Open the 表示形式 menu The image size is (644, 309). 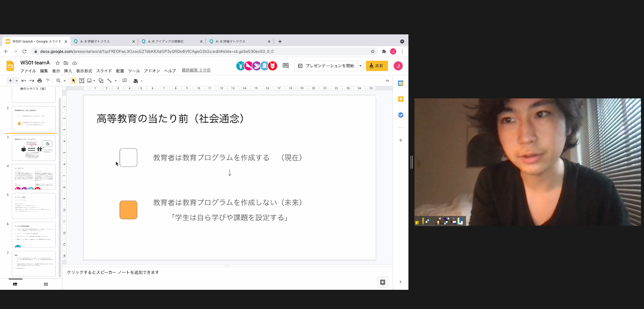click(x=84, y=71)
